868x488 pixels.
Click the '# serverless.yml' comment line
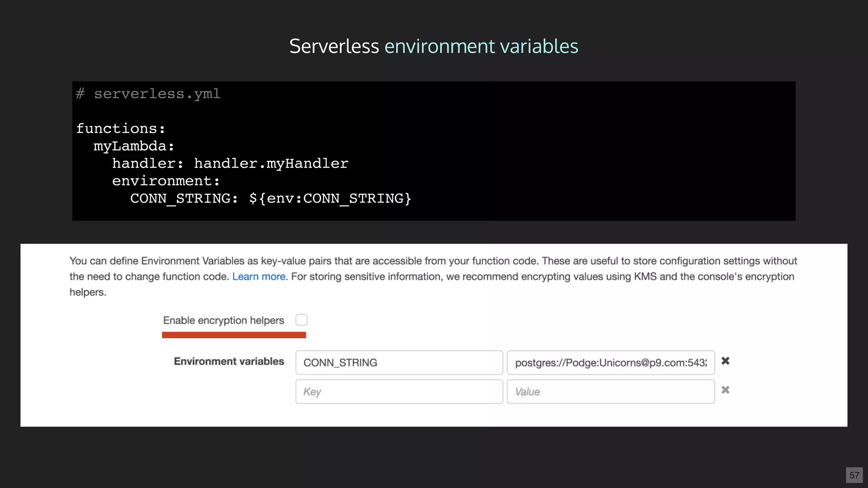pos(148,94)
